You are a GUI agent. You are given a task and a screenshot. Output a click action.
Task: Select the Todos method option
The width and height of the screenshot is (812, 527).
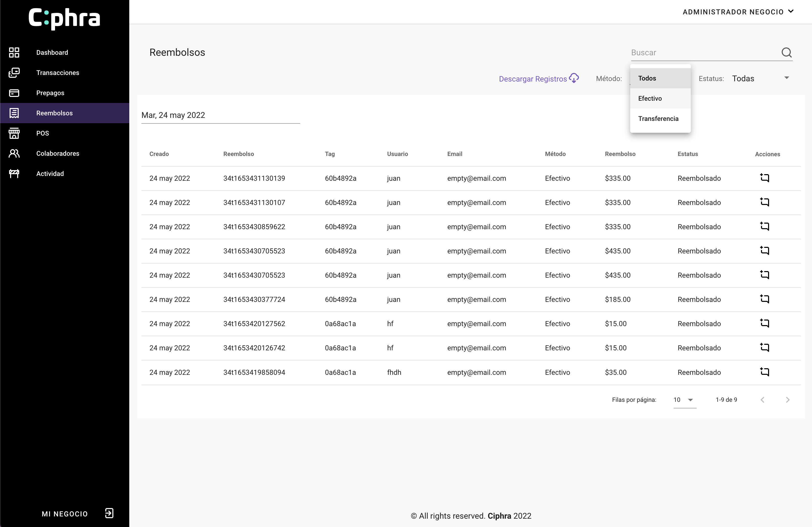pos(647,78)
